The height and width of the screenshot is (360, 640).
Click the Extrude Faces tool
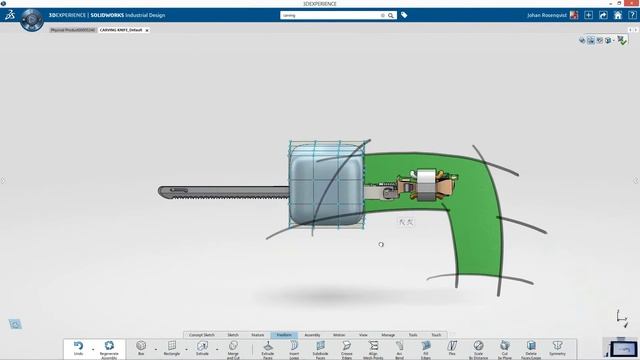268,350
